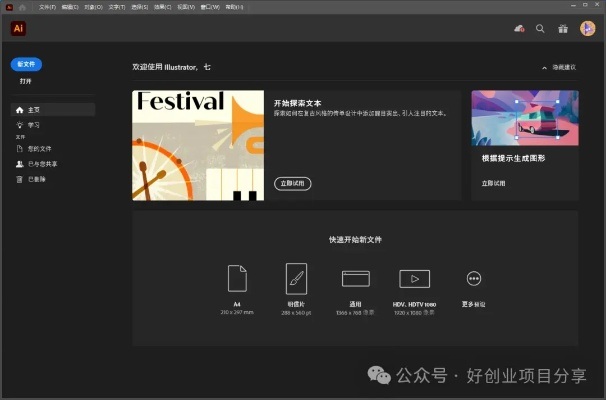Open the user profile avatar
The height and width of the screenshot is (400, 606).
[588, 29]
